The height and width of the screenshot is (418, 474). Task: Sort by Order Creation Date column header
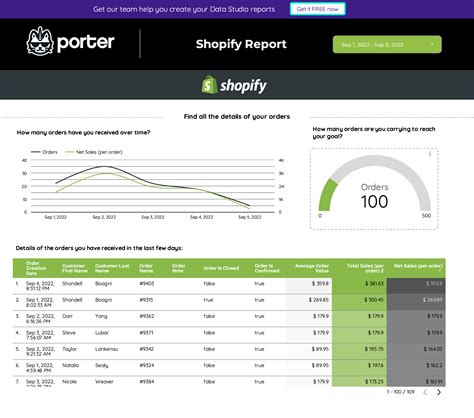(36, 268)
